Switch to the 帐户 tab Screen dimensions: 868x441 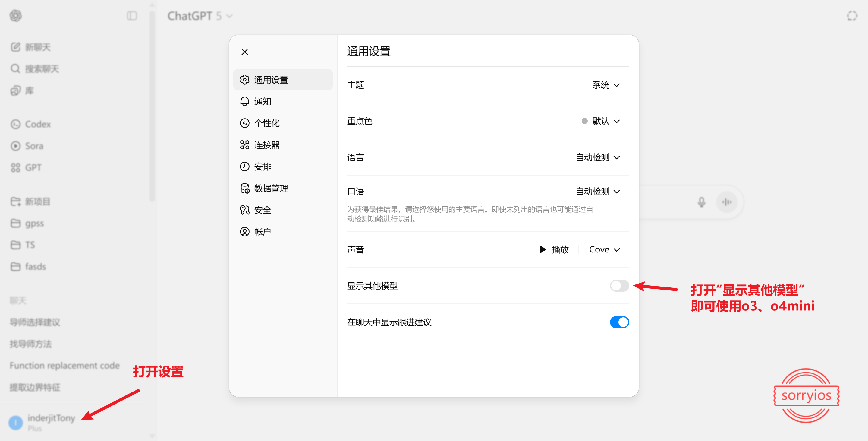[x=283, y=232]
